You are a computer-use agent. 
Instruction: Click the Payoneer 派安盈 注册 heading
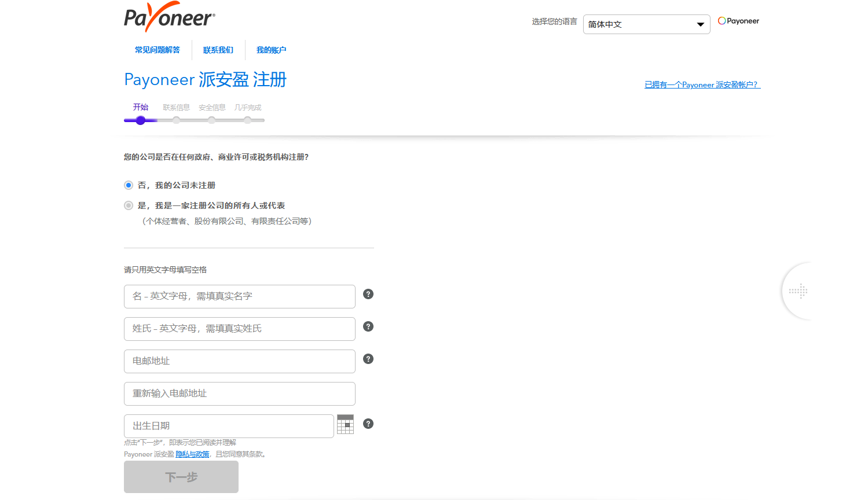click(206, 79)
